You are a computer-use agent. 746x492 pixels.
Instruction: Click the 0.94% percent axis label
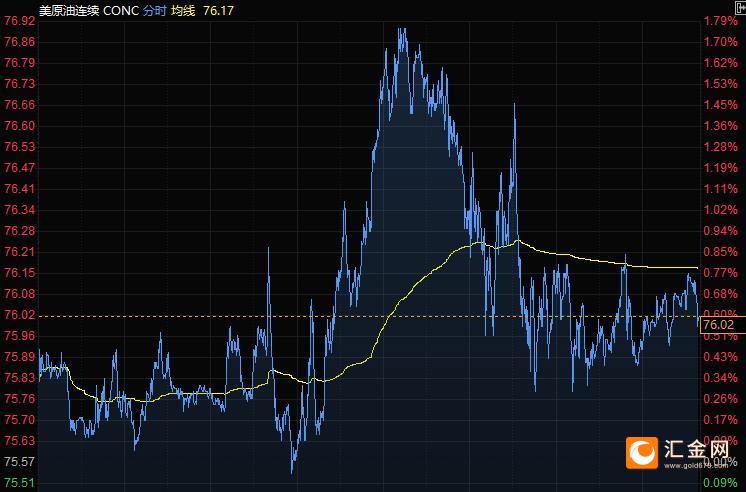[721, 231]
